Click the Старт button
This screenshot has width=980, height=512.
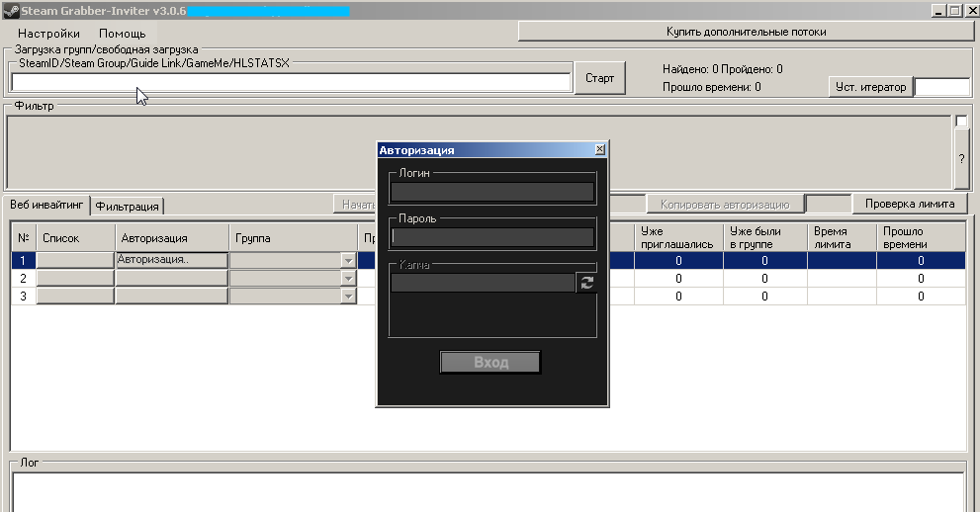tap(599, 78)
